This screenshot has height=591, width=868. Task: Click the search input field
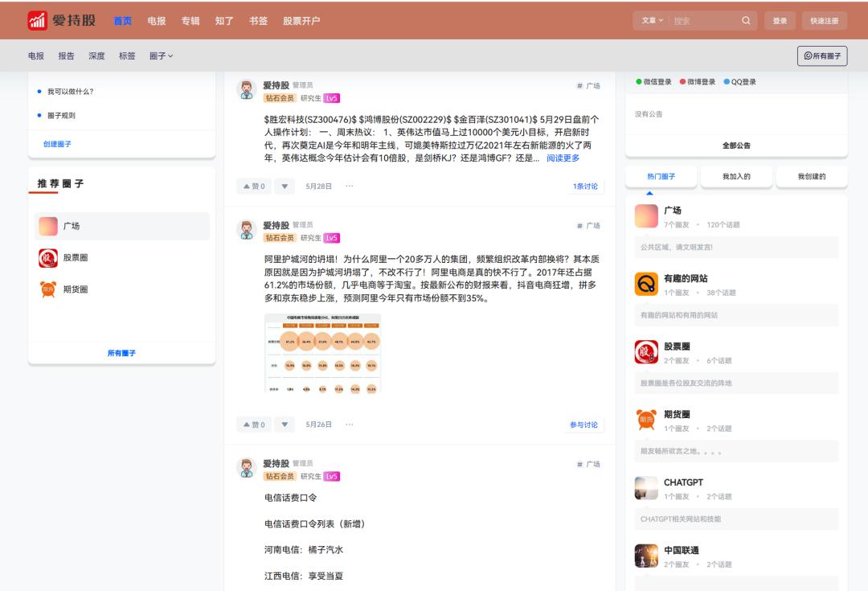pos(704,21)
